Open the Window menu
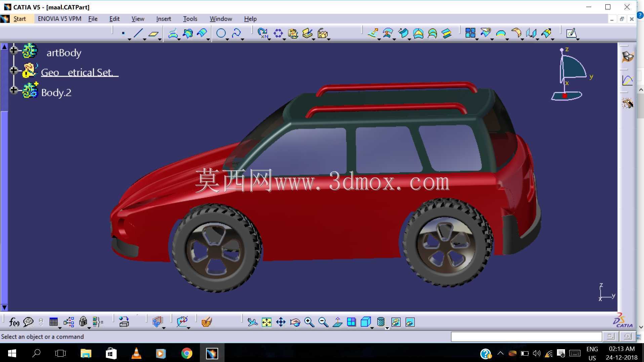Image resolution: width=644 pixels, height=362 pixels. (x=221, y=19)
